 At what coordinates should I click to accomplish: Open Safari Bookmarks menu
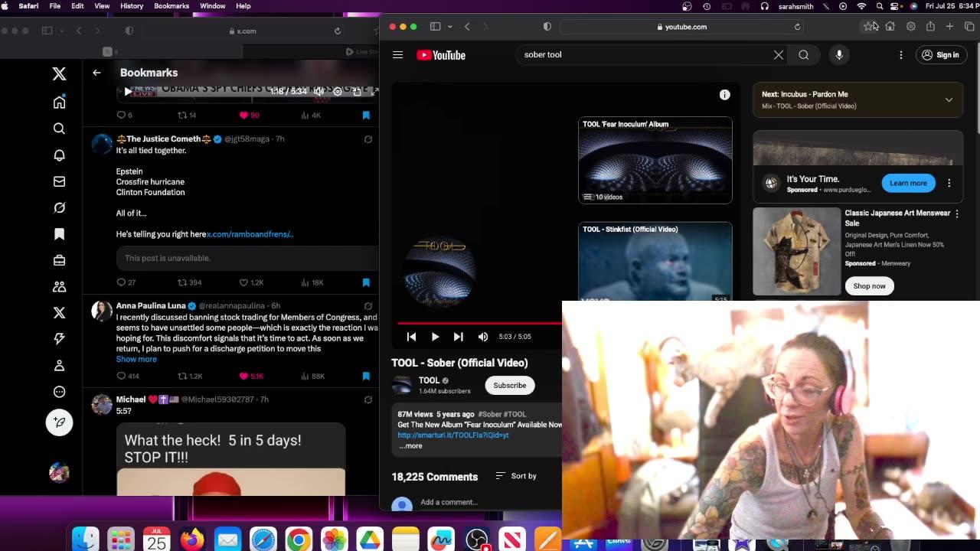point(171,6)
